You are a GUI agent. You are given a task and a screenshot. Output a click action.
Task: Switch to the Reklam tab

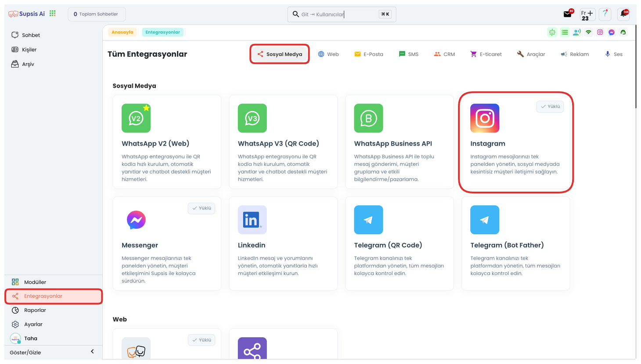coord(575,54)
